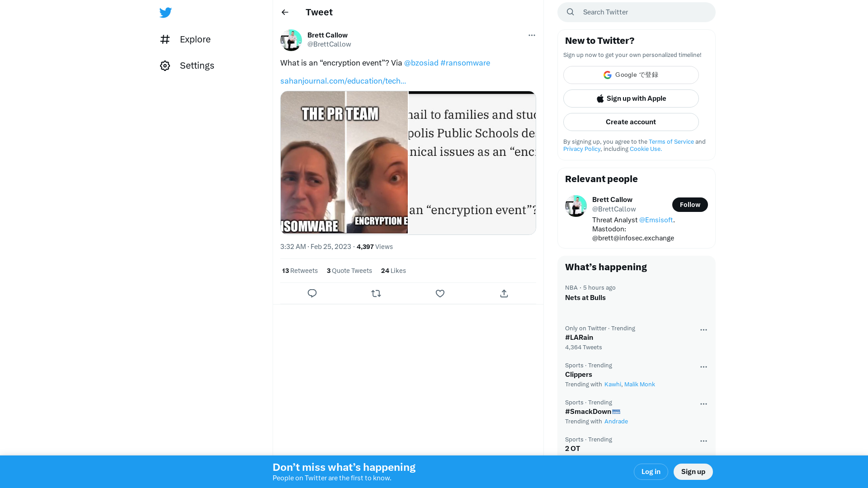The image size is (868, 488).
Task: Share the tweet using the share icon
Action: pos(504,293)
